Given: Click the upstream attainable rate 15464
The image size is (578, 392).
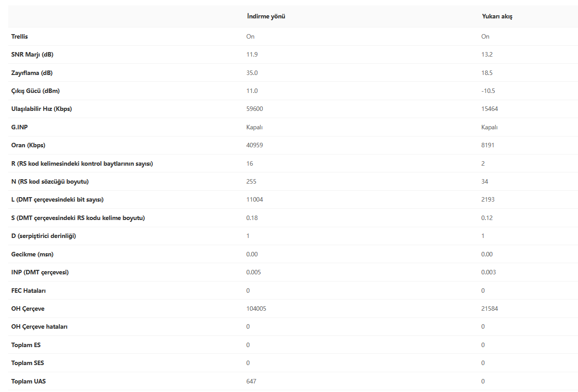Looking at the screenshot, I should point(489,109).
